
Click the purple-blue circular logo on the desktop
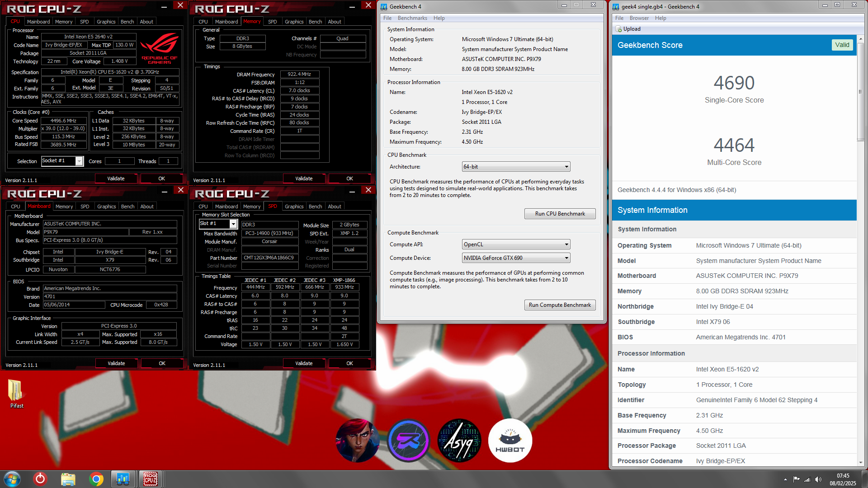408,441
